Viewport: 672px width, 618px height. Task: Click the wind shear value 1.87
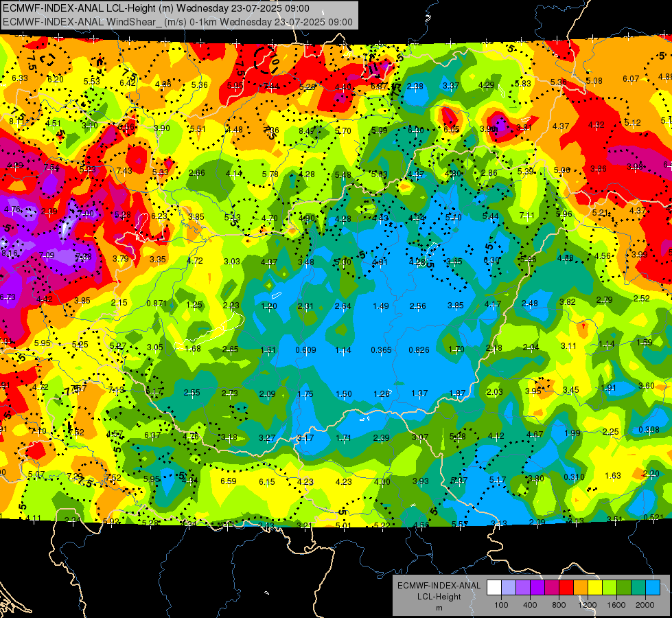point(457,393)
